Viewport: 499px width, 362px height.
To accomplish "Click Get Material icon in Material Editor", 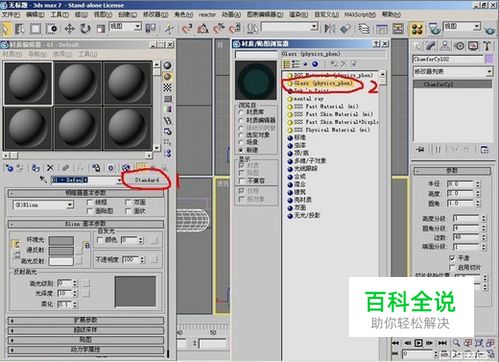I will pyautogui.click(x=9, y=168).
